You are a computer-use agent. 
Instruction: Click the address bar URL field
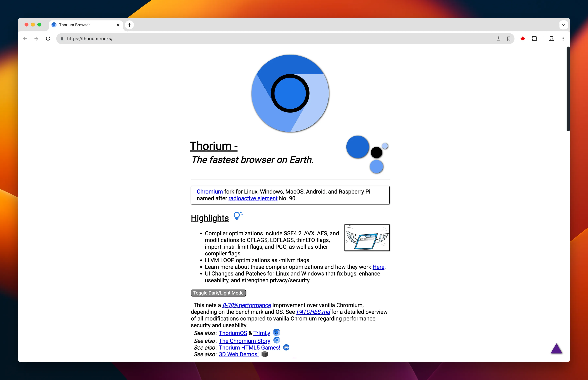[272, 39]
